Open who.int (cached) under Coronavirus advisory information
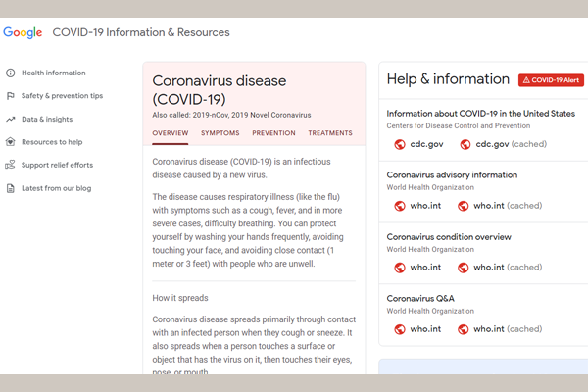The width and height of the screenshot is (588, 392). pos(508,206)
